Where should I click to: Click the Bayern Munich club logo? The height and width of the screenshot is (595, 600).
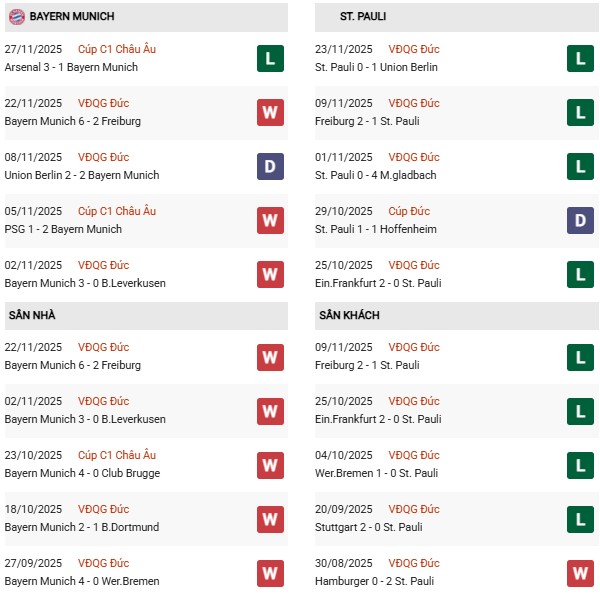17,17
